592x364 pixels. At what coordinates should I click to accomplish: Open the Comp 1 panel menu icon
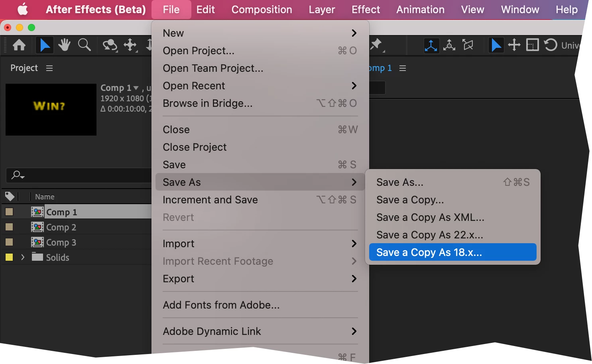click(403, 68)
